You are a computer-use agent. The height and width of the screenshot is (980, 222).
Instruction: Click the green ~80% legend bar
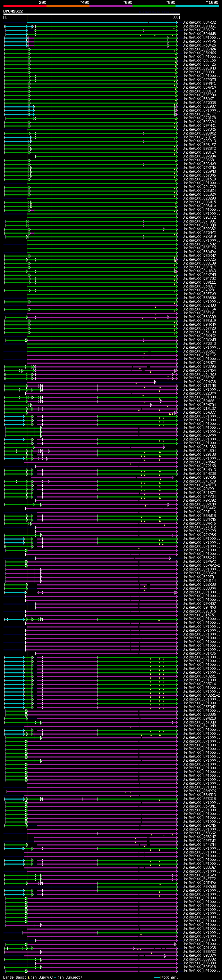tap(154, 6)
